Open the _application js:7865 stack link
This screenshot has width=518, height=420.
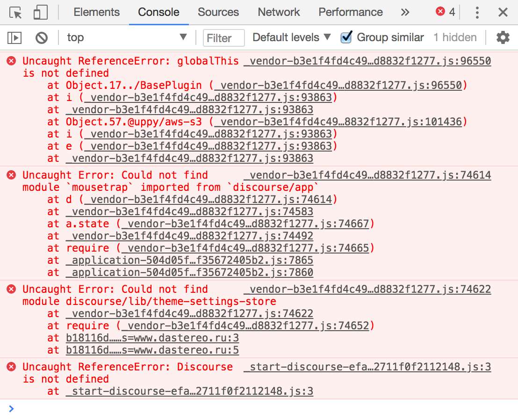(x=189, y=261)
